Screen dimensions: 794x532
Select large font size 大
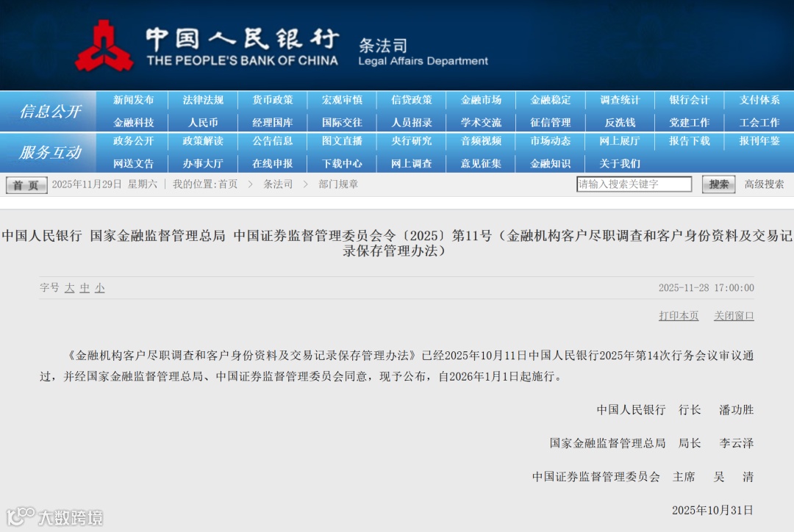click(x=70, y=289)
